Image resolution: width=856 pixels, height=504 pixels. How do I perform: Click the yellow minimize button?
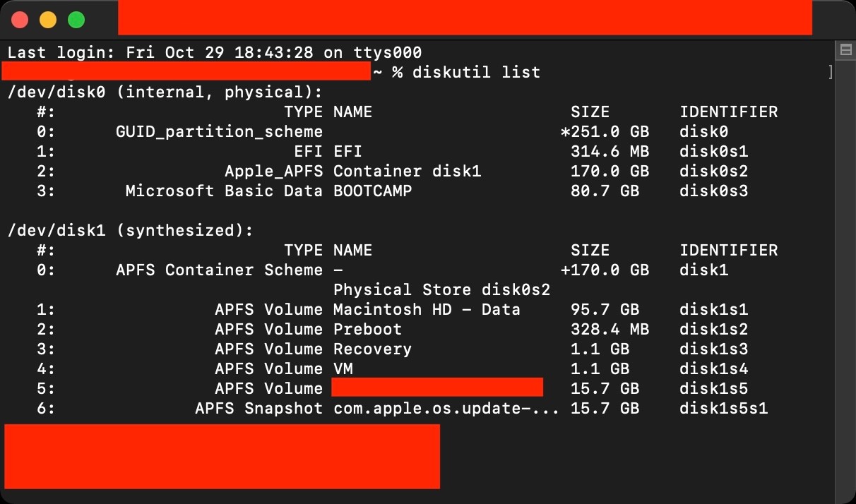(x=48, y=20)
